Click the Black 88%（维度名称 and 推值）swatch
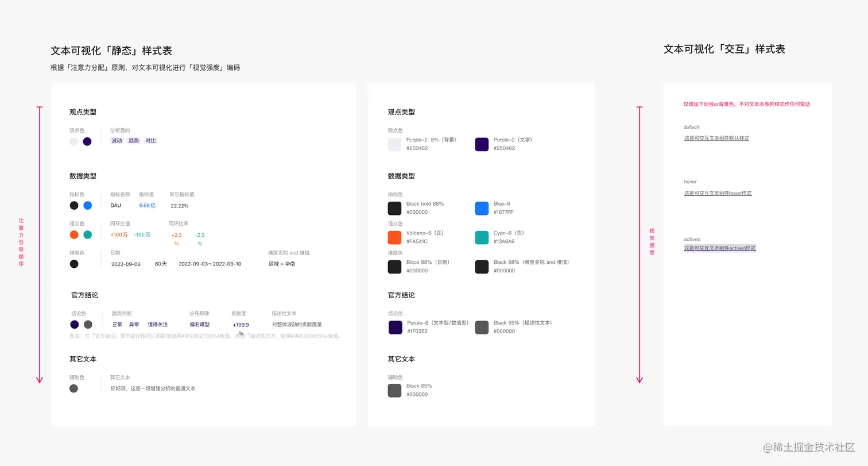868x466 pixels. click(x=482, y=267)
